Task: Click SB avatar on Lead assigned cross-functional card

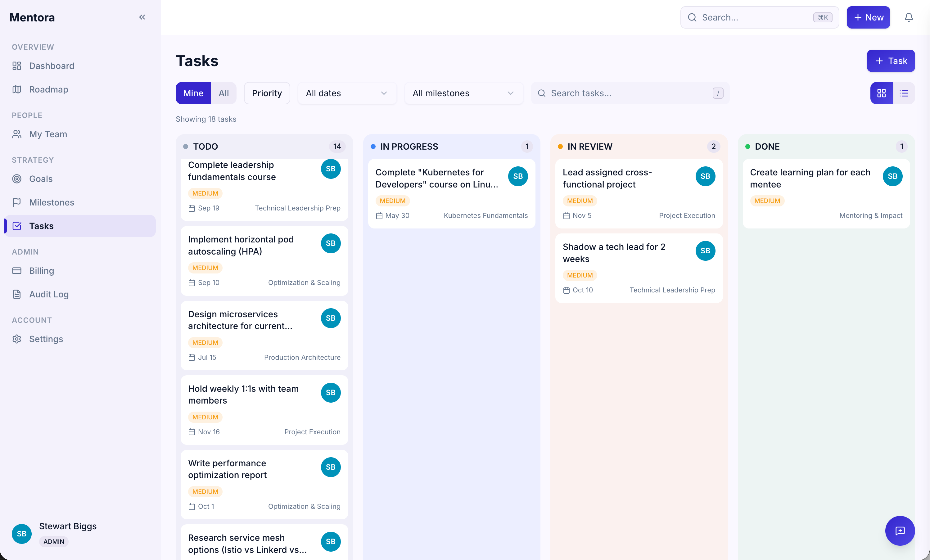Action: [x=705, y=176]
